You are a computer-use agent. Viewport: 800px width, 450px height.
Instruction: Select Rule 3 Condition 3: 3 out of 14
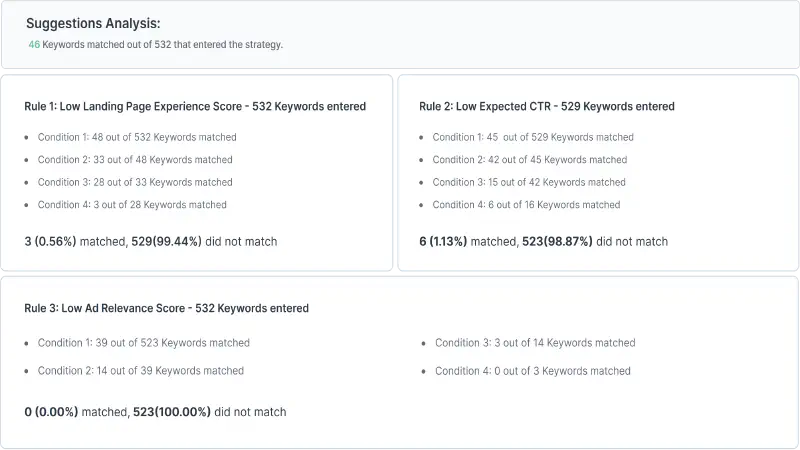pos(535,343)
